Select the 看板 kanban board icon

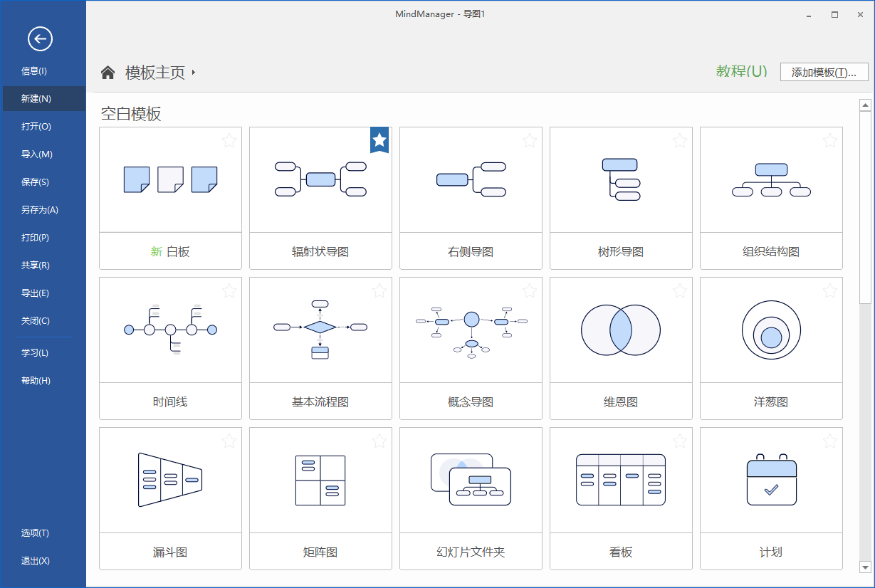coord(621,480)
